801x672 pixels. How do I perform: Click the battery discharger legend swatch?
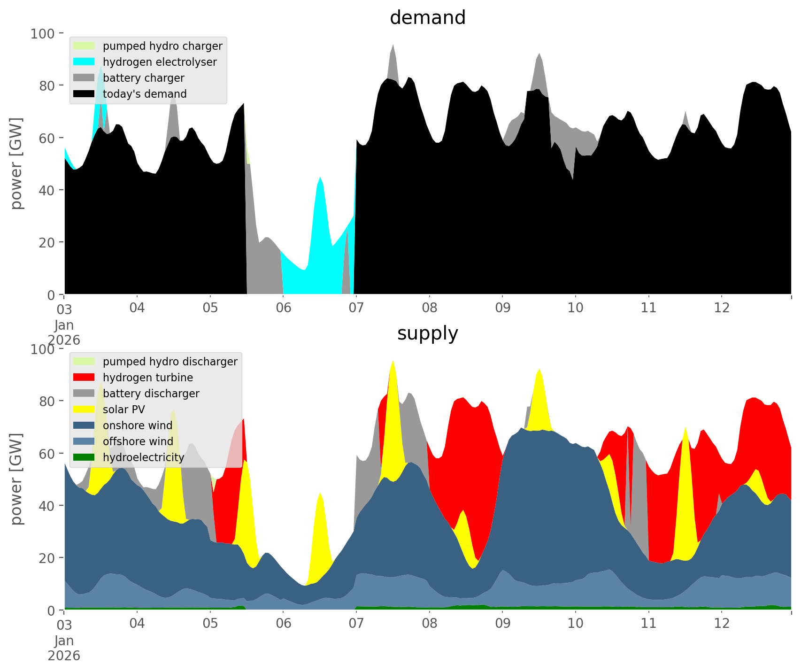[84, 394]
